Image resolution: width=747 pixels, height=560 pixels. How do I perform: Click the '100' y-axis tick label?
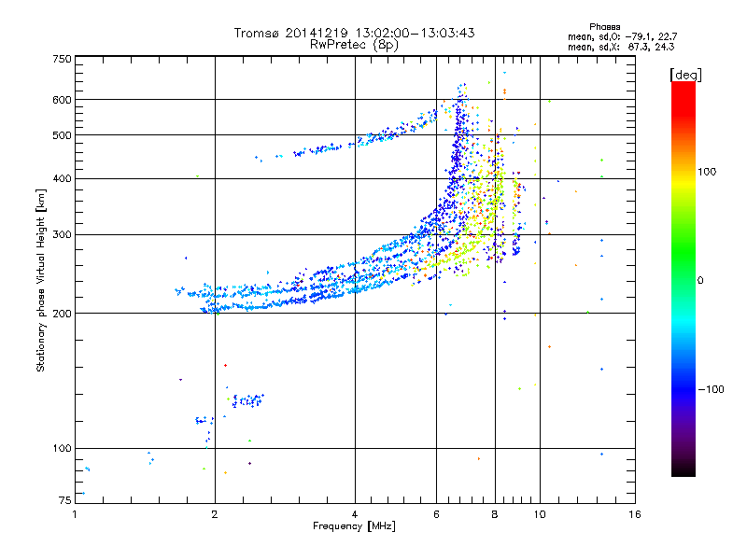pyautogui.click(x=62, y=448)
